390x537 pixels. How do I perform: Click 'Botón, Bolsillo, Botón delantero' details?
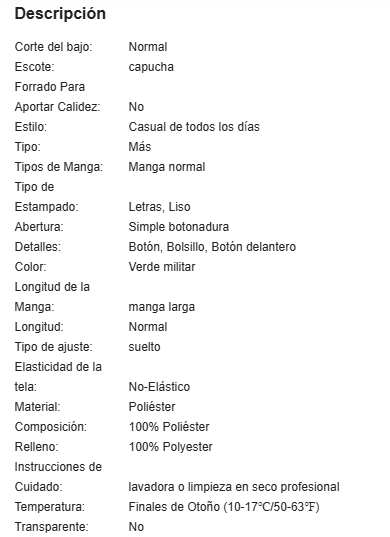212,247
